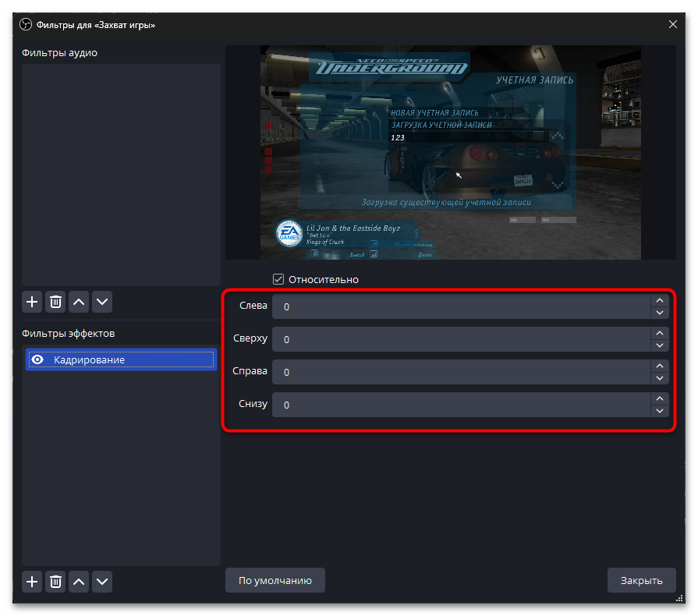Screen dimensions: 698x616
Task: Move audio filter up with arrow
Action: (x=79, y=303)
